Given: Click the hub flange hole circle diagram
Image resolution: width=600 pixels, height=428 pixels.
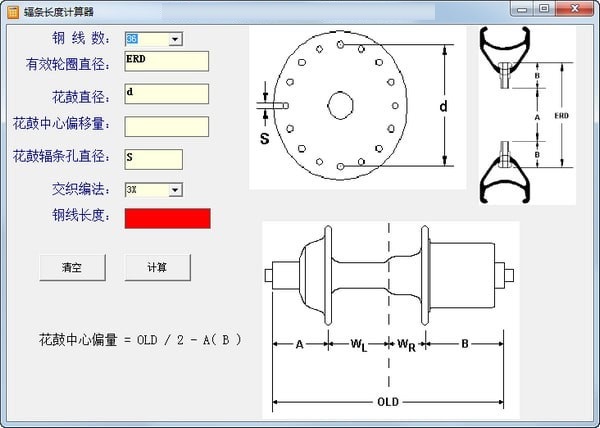Looking at the screenshot, I should [357, 107].
